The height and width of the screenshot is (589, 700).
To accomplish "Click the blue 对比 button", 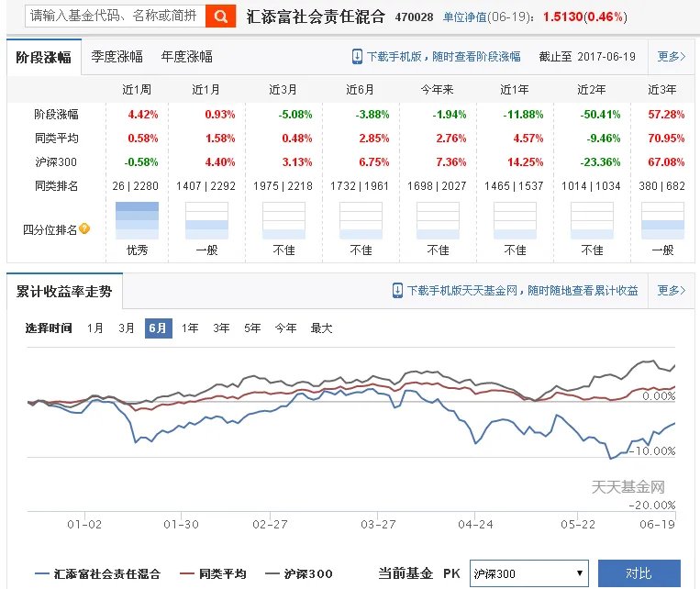I will 639,573.
